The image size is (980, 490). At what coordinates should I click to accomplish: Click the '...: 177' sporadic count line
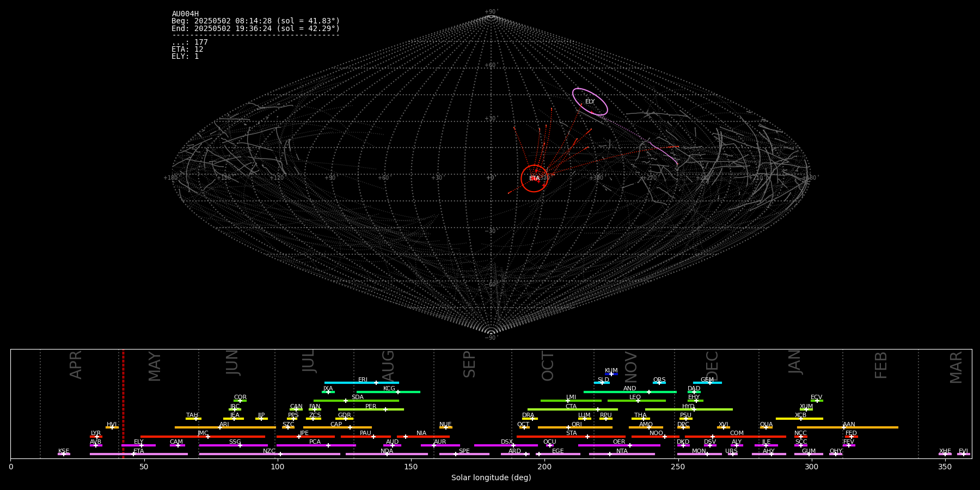(x=189, y=42)
